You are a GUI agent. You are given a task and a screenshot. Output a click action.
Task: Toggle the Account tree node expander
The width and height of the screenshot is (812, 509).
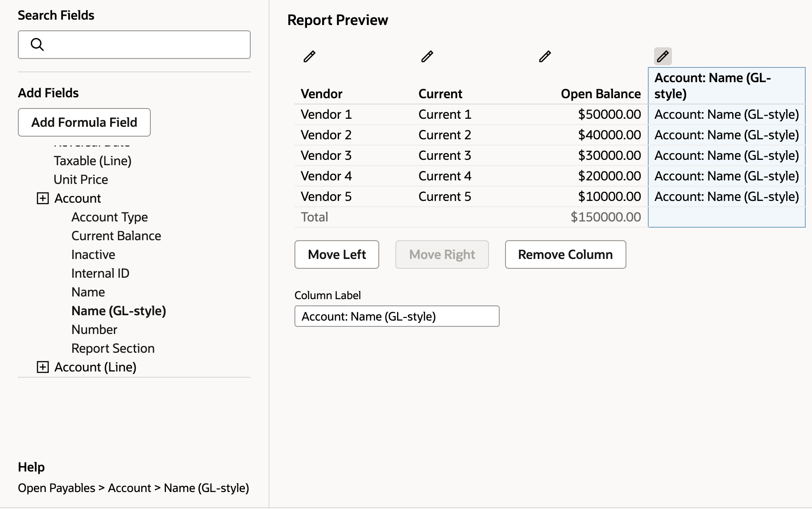coord(43,198)
